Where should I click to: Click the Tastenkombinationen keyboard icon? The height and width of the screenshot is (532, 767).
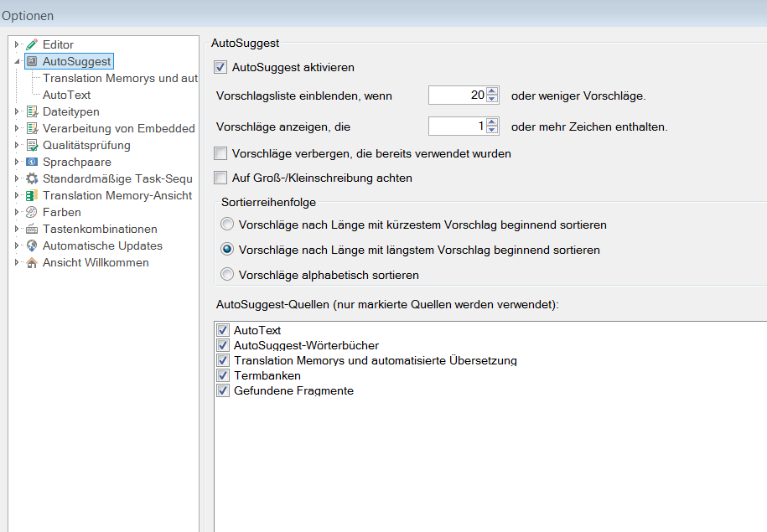32,229
